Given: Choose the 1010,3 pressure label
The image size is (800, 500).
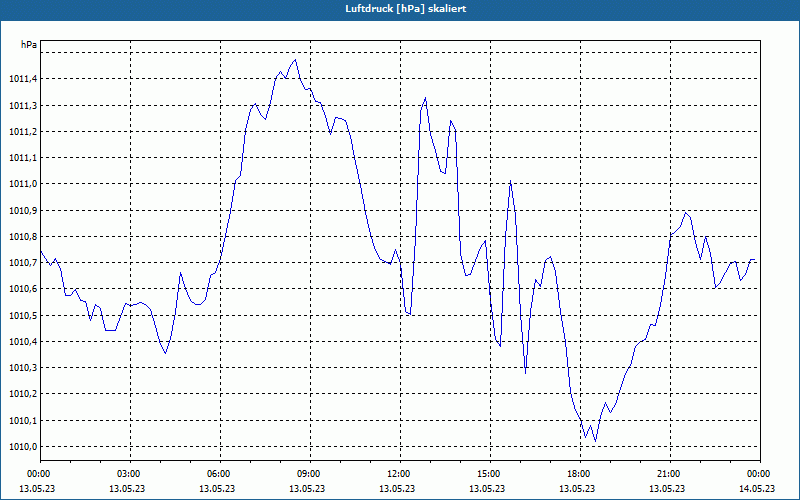Looking at the screenshot, I should coord(22,368).
